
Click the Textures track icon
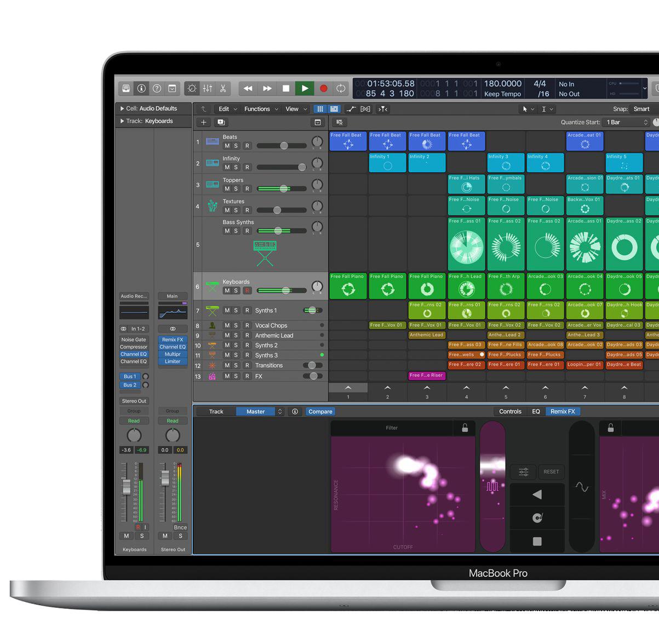click(x=212, y=206)
